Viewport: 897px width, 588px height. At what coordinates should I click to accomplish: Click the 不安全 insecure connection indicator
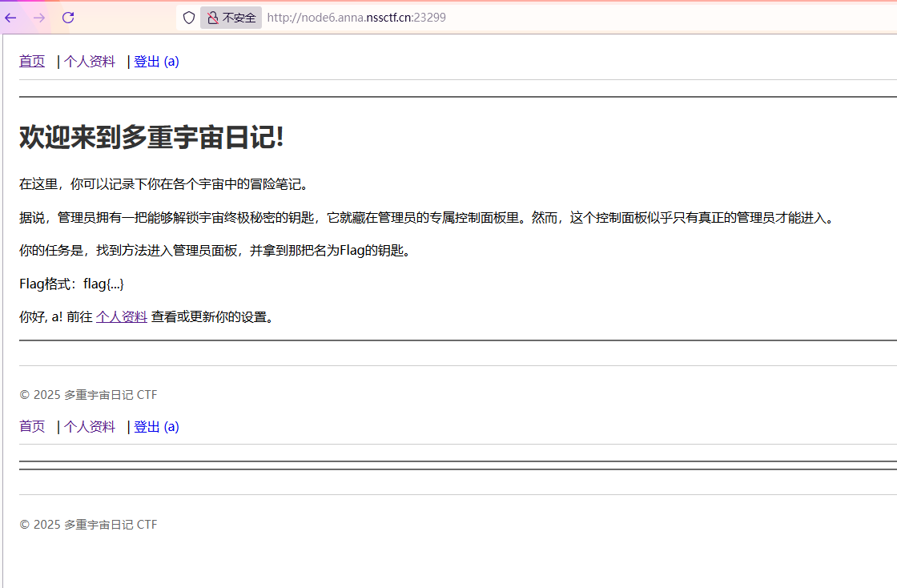[231, 18]
